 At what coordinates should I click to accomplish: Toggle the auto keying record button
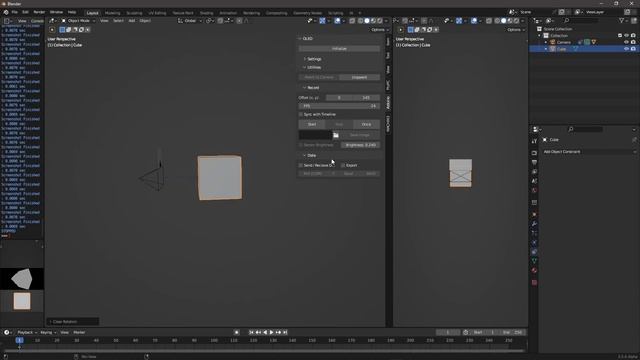point(236,332)
